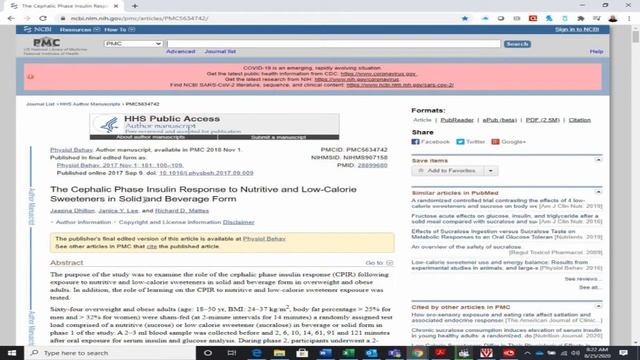Click the bookmark star in the address bar
The width and height of the screenshot is (640, 360).
point(464,18)
